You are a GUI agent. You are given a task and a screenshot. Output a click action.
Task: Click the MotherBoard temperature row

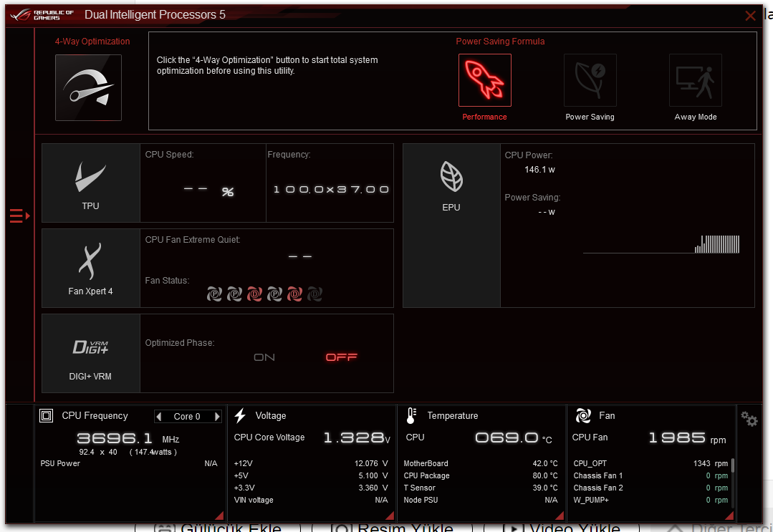point(481,463)
